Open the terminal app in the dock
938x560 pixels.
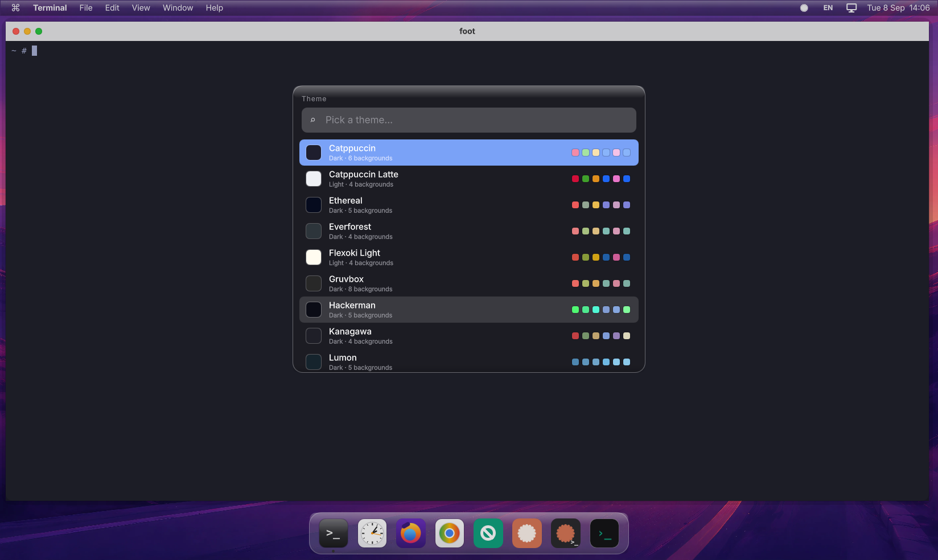pos(334,533)
